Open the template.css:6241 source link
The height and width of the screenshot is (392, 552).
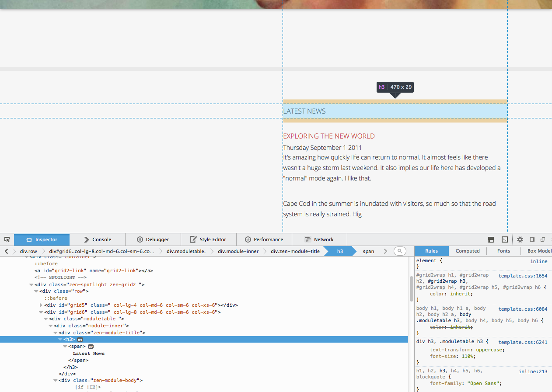coord(523,342)
